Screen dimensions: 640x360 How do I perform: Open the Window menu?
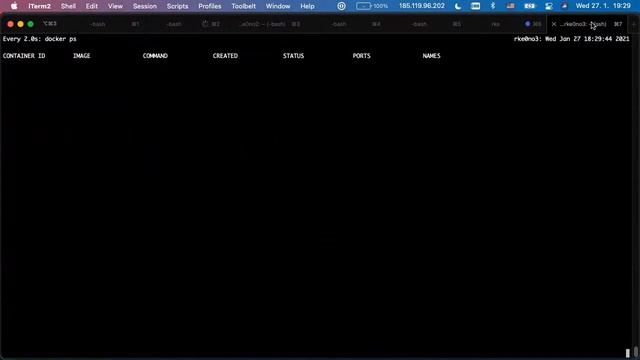point(278,6)
